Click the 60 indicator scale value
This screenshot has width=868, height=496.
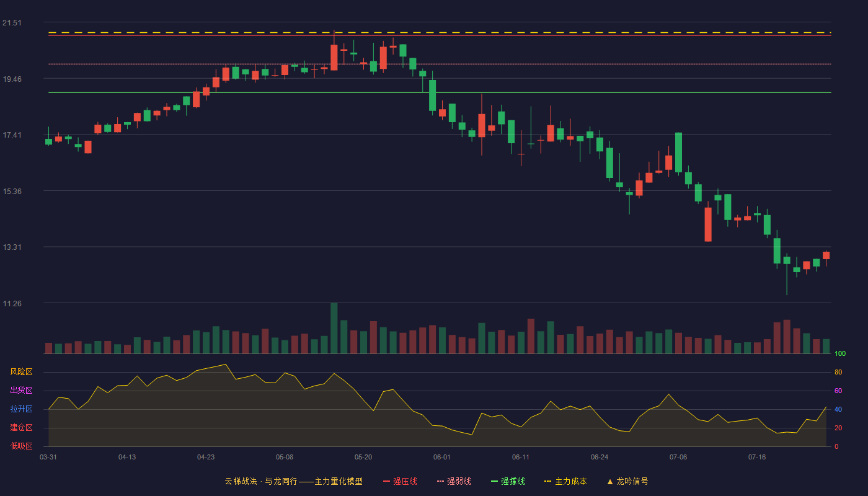click(x=838, y=391)
